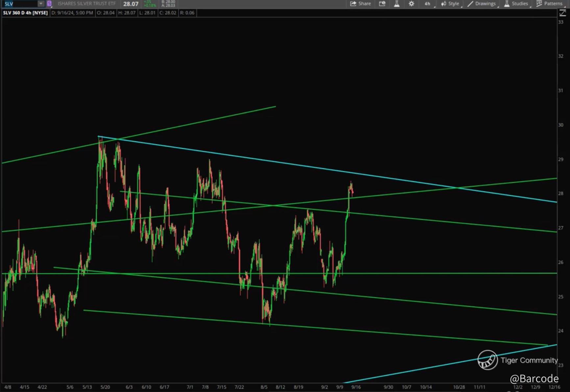This screenshot has height=392, width=570.
Task: Click the 28 level on the price axis
Action: point(561,193)
